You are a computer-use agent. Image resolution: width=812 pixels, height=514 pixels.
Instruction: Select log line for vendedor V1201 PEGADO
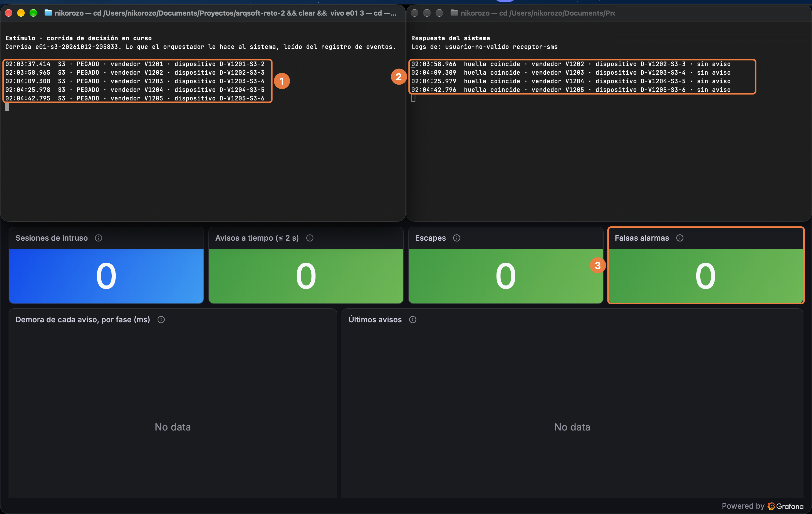point(135,64)
